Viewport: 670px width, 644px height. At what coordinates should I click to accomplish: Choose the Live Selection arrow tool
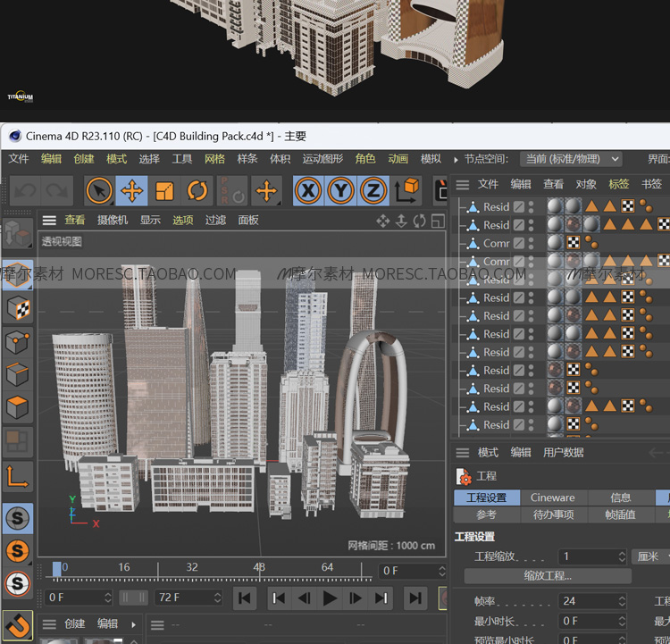[x=99, y=190]
